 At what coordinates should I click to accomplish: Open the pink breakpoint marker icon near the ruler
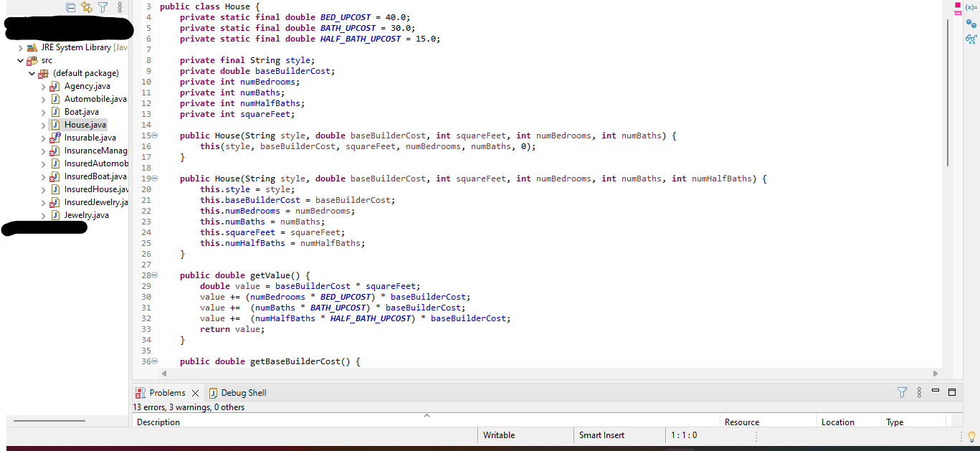(x=957, y=6)
